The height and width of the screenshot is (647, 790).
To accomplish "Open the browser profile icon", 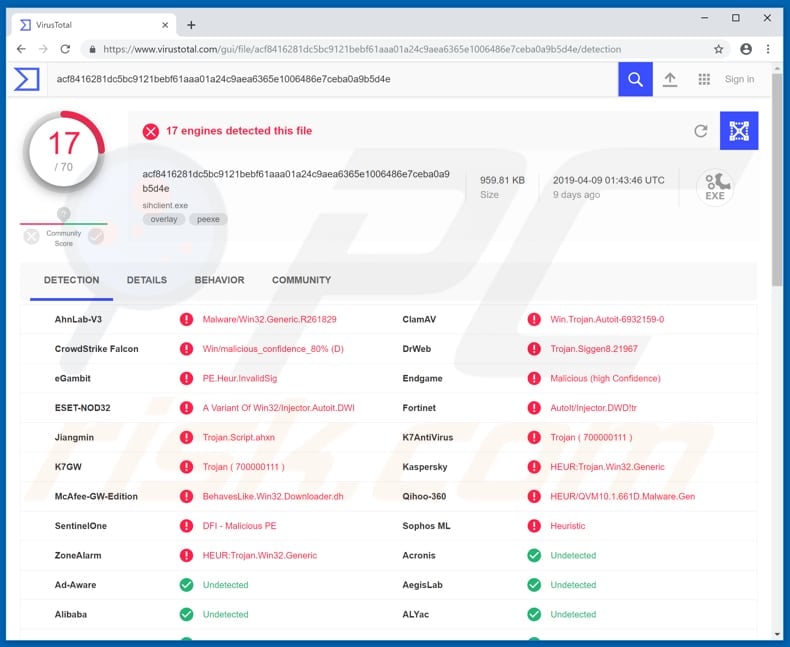I will pos(746,49).
